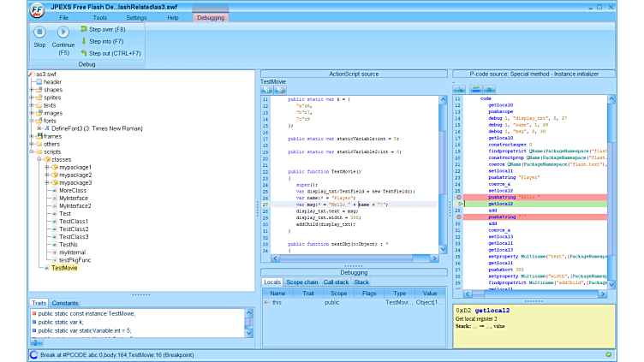Open the TestClass2 script
The height and width of the screenshot is (362, 644).
coord(74,229)
